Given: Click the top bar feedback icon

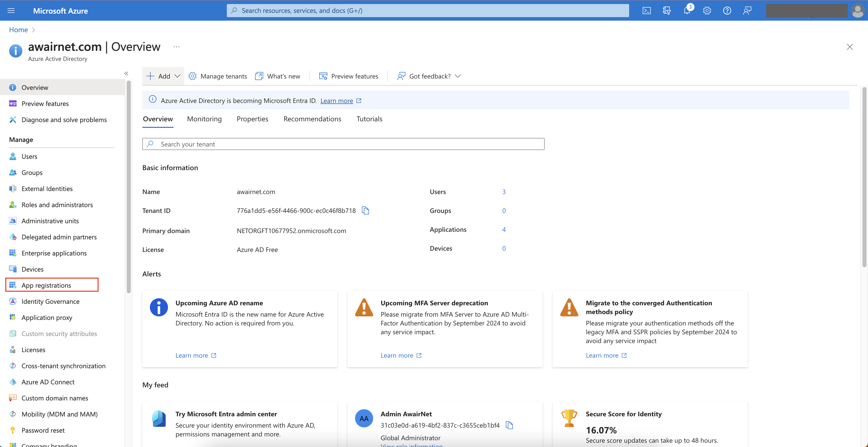Looking at the screenshot, I should (x=747, y=11).
